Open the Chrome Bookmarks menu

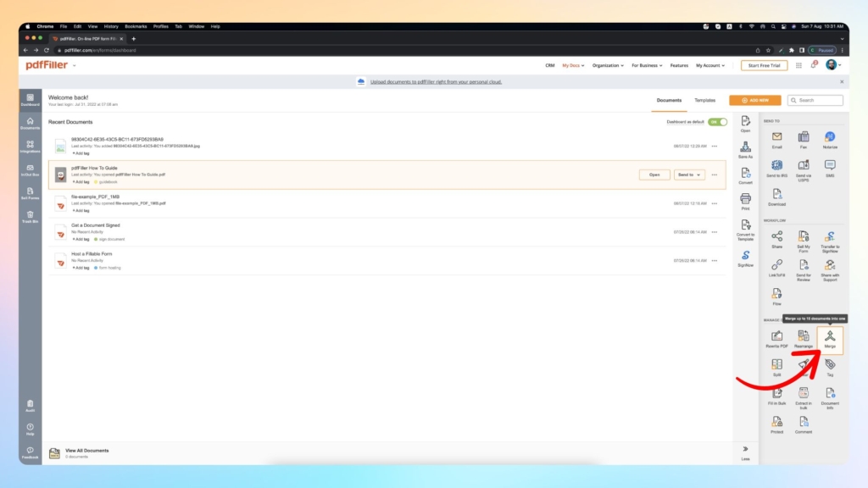[x=136, y=26]
